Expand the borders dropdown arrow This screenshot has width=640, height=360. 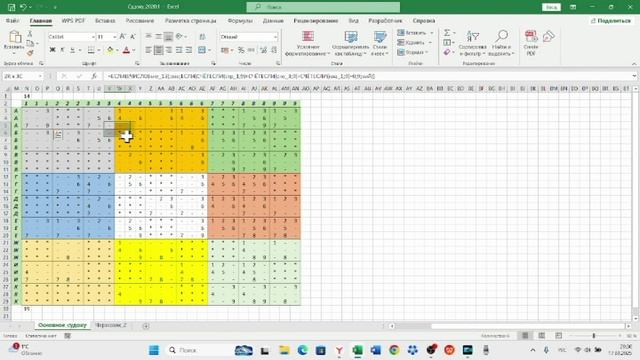[98, 50]
